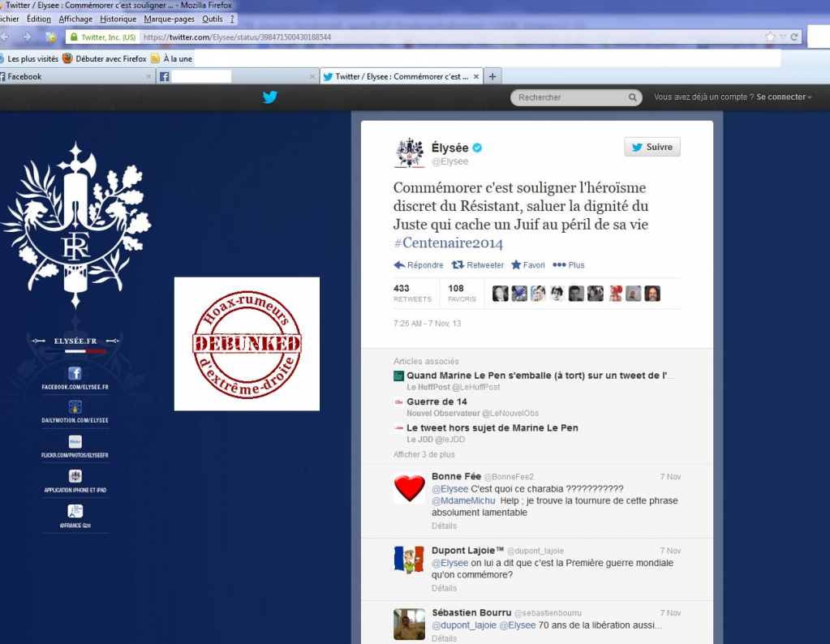Click the Suivre follow button
The width and height of the screenshot is (830, 644).
click(652, 147)
